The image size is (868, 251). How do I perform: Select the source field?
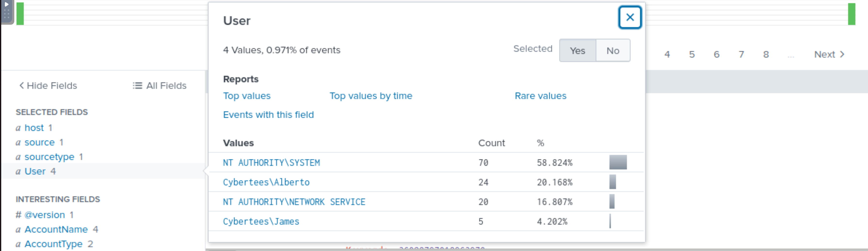pyautogui.click(x=40, y=142)
